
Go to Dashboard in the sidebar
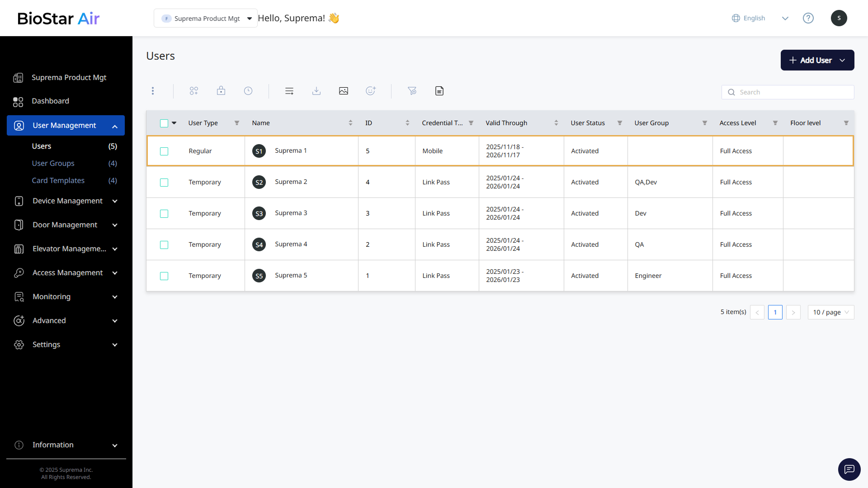pyautogui.click(x=50, y=101)
